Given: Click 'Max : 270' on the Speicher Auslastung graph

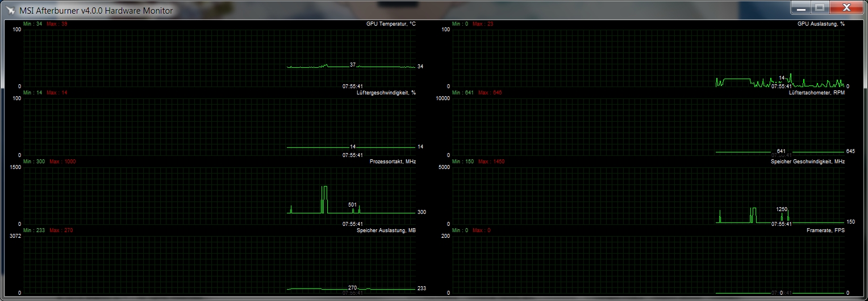Looking at the screenshot, I should coord(61,230).
